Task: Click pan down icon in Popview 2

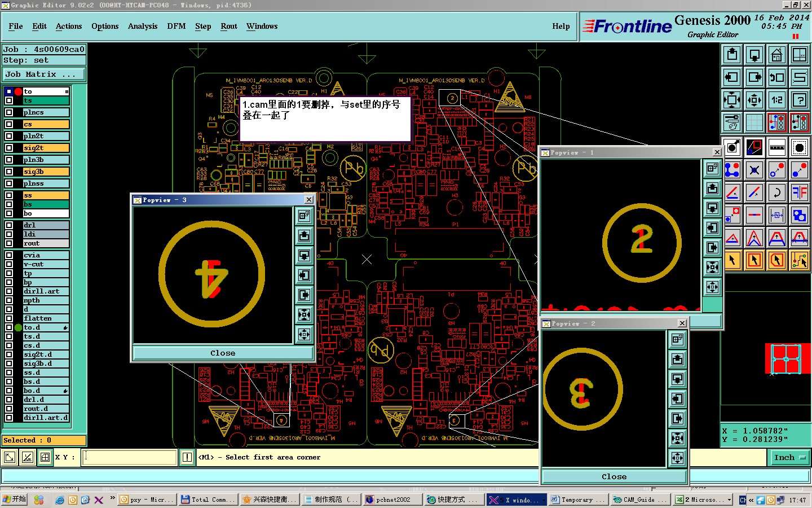Action: pyautogui.click(x=678, y=379)
